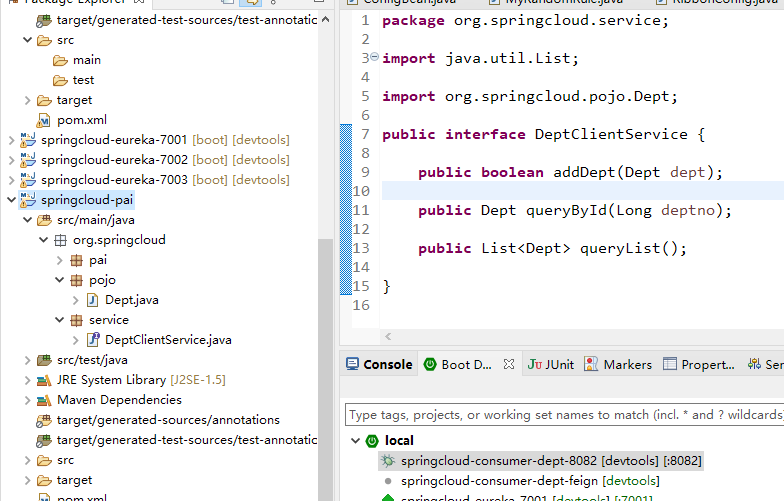Screen dimensions: 784x501
Task: Collapse the pojo package
Action: [60, 280]
